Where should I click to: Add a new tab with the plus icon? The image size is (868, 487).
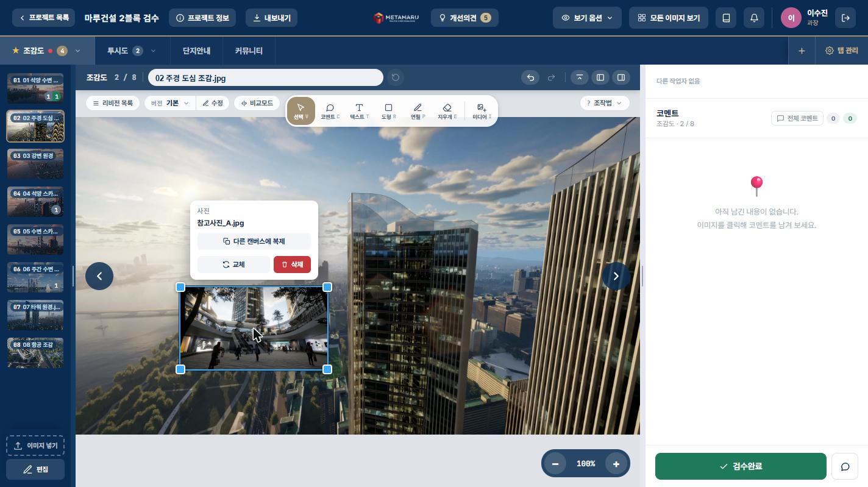[x=802, y=51]
